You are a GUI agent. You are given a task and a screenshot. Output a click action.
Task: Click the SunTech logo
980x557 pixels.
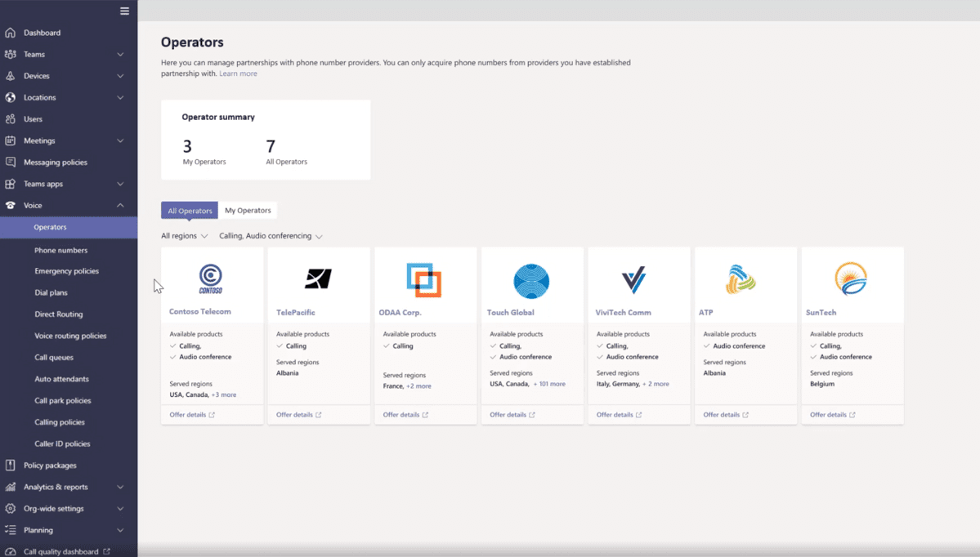click(851, 278)
